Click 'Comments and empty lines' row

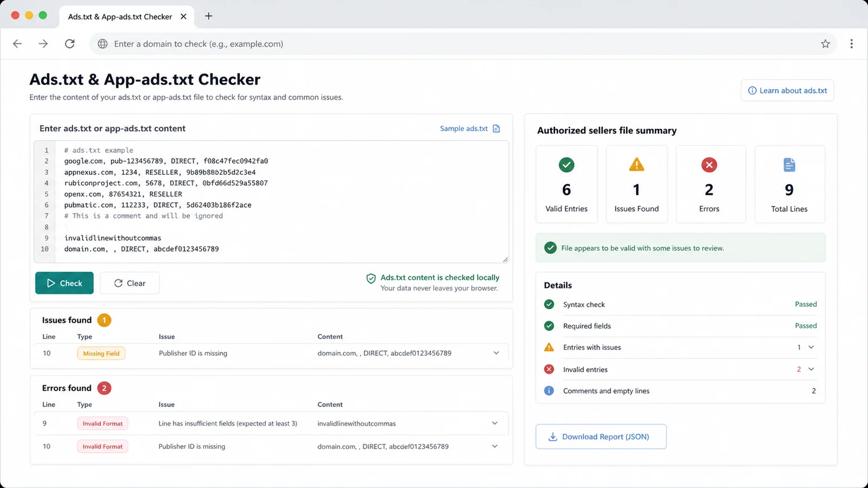[680, 391]
